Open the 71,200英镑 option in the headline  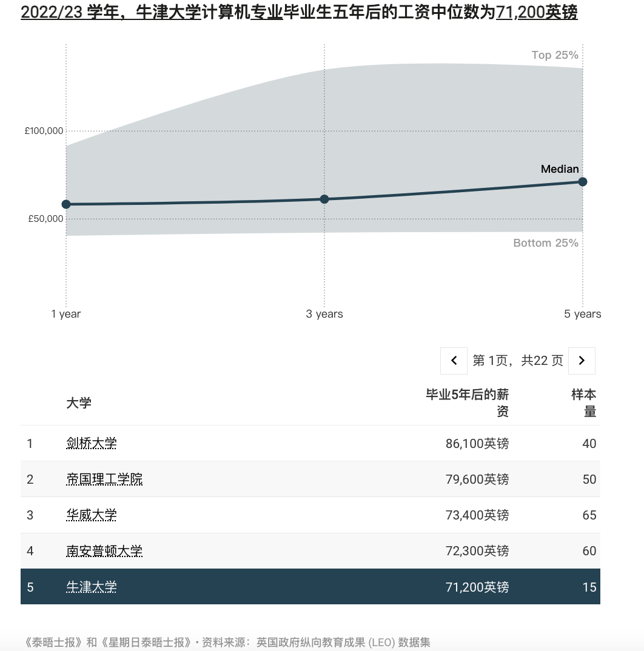pyautogui.click(x=536, y=13)
